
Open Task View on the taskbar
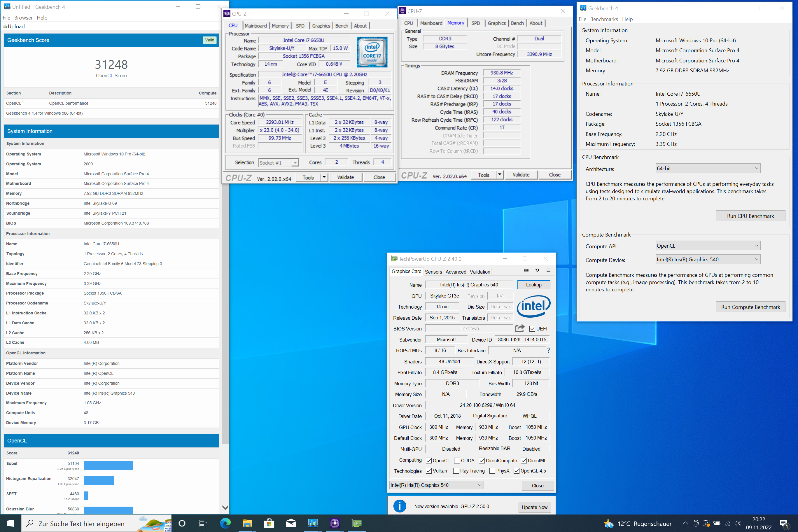point(203,523)
